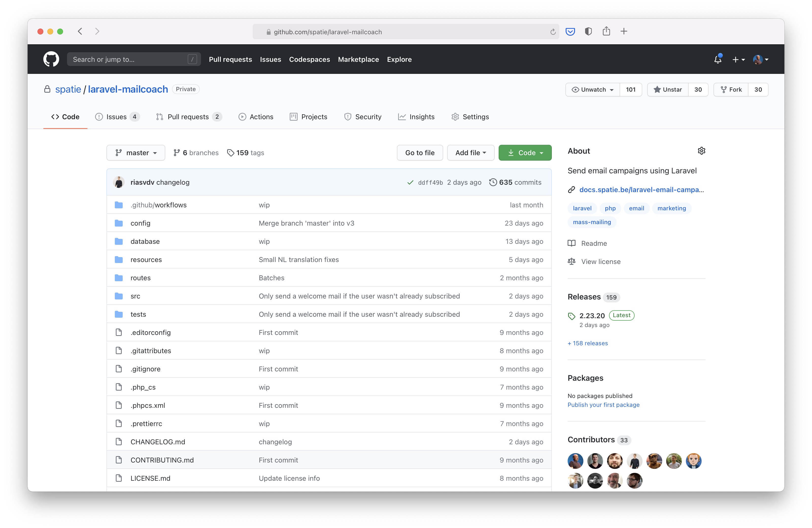The height and width of the screenshot is (528, 812).
Task: Open a new browser tab with plus icon
Action: click(624, 31)
